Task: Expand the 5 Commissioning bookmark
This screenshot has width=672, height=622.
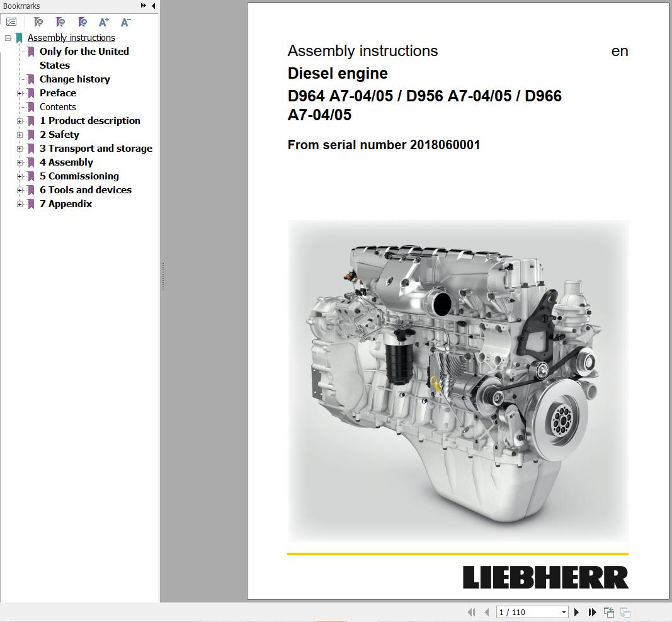Action: click(x=20, y=176)
